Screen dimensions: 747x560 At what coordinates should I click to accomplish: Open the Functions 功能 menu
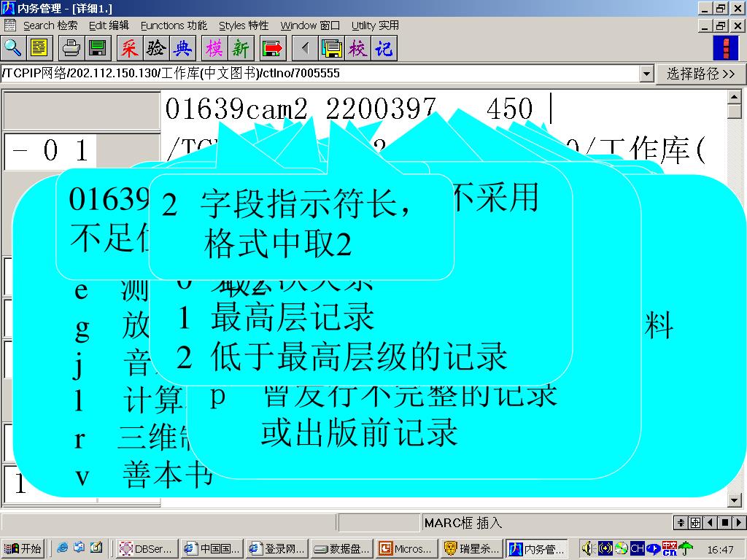(x=174, y=26)
